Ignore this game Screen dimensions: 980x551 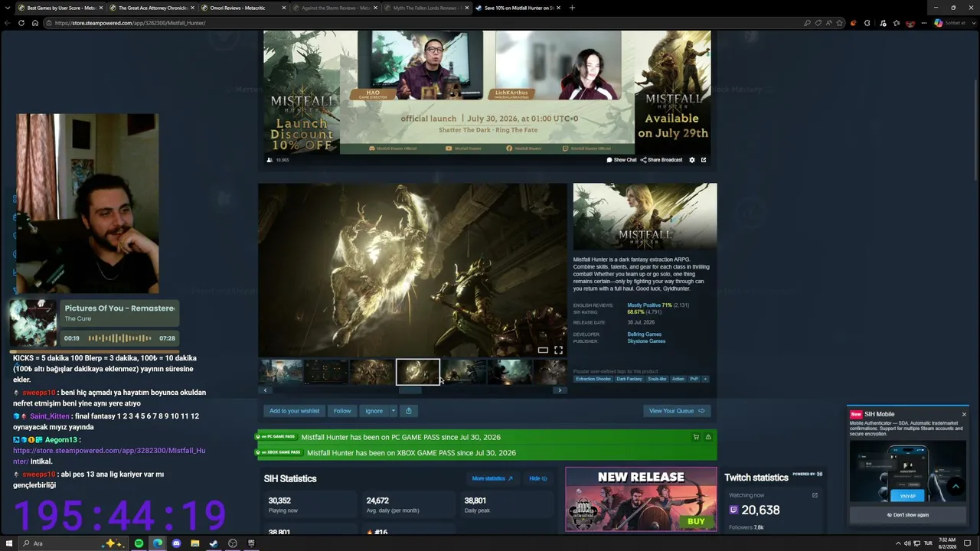[374, 411]
